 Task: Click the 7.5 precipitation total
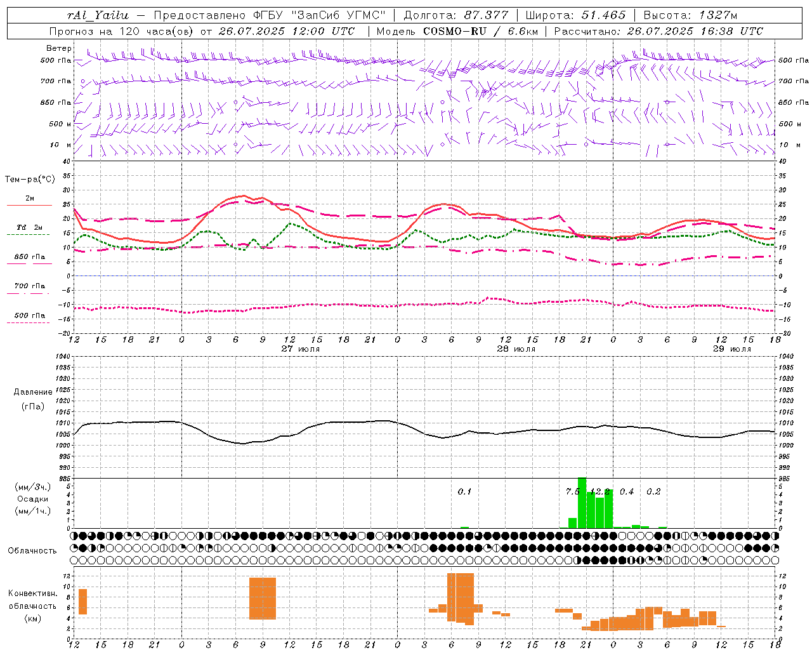pos(573,491)
